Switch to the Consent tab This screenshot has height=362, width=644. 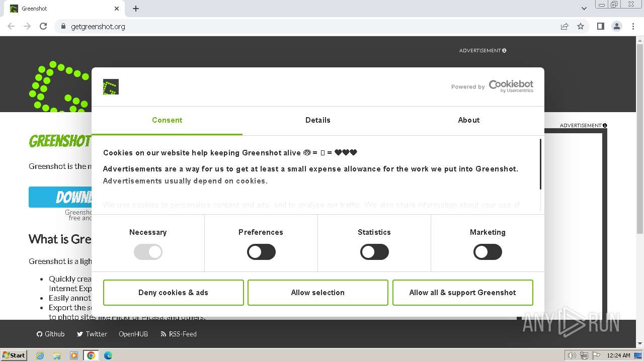tap(167, 120)
